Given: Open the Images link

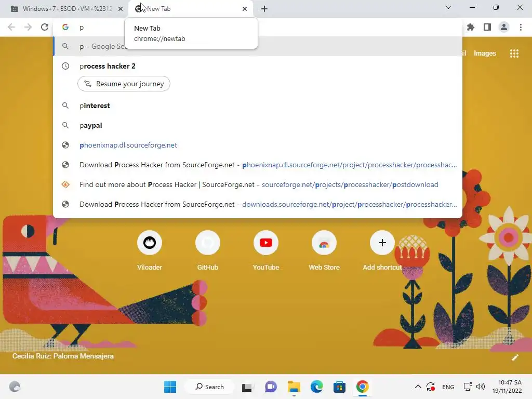Looking at the screenshot, I should click(485, 54).
